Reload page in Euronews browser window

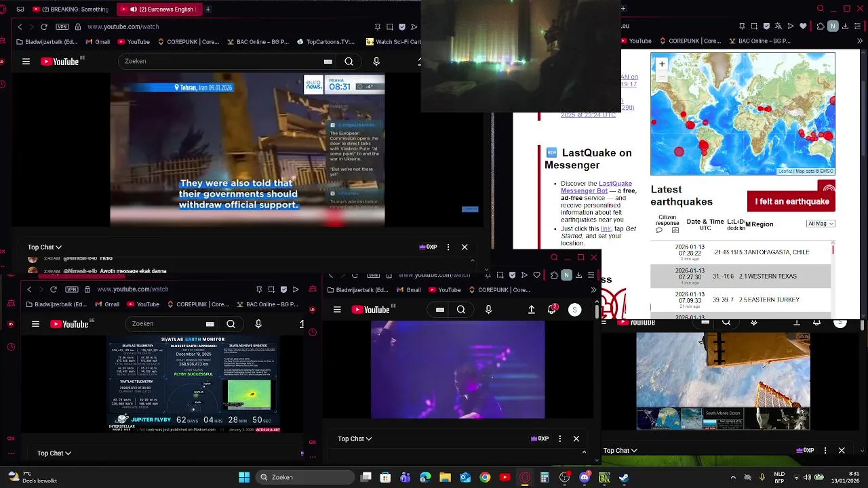coord(44,26)
